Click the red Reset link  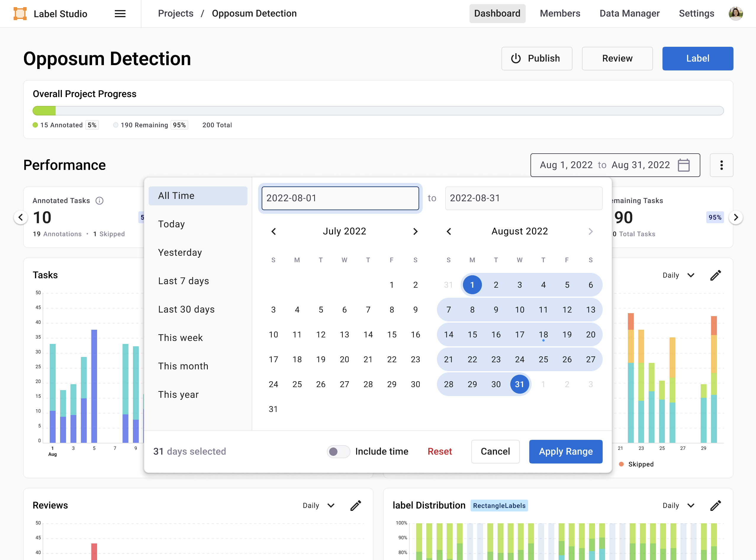click(439, 452)
